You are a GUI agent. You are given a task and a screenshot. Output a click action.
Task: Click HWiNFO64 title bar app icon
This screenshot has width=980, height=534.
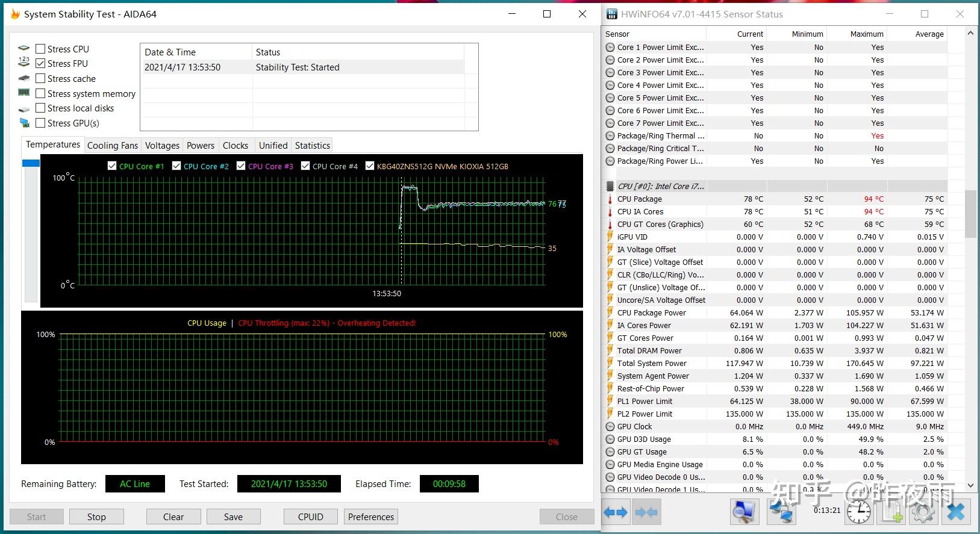612,14
